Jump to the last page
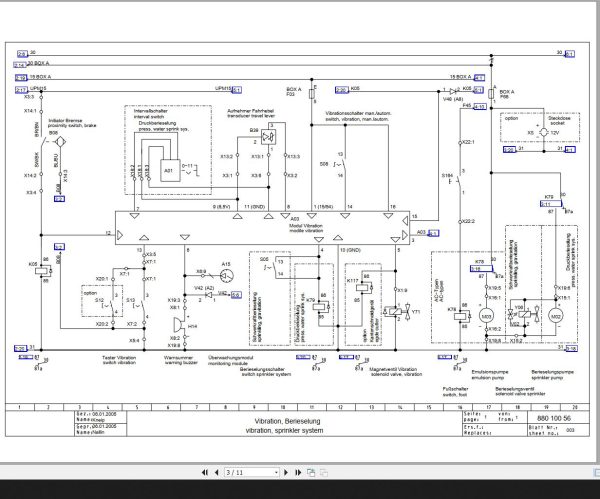600x499 pixels. coord(298,473)
